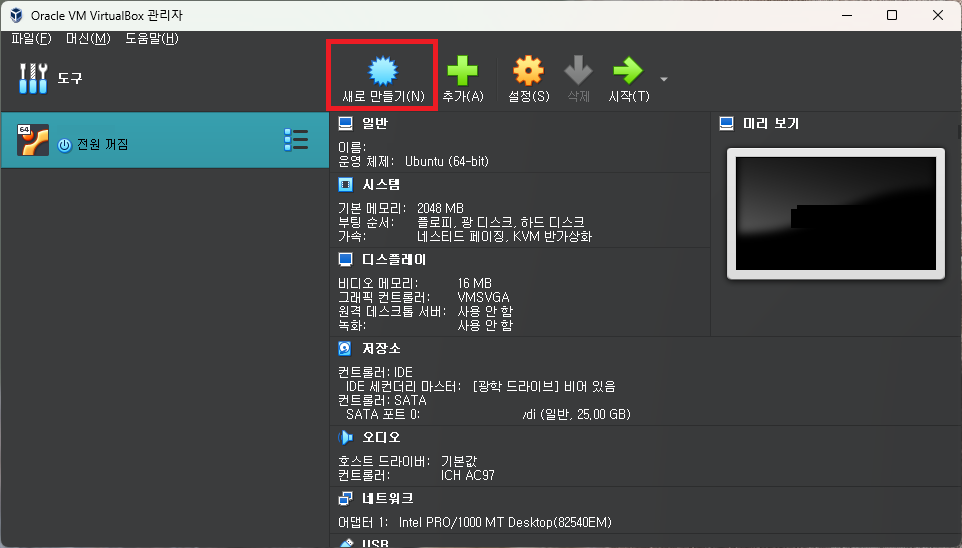
Task: Click the Storage (저장소) section heading
Action: coord(381,349)
